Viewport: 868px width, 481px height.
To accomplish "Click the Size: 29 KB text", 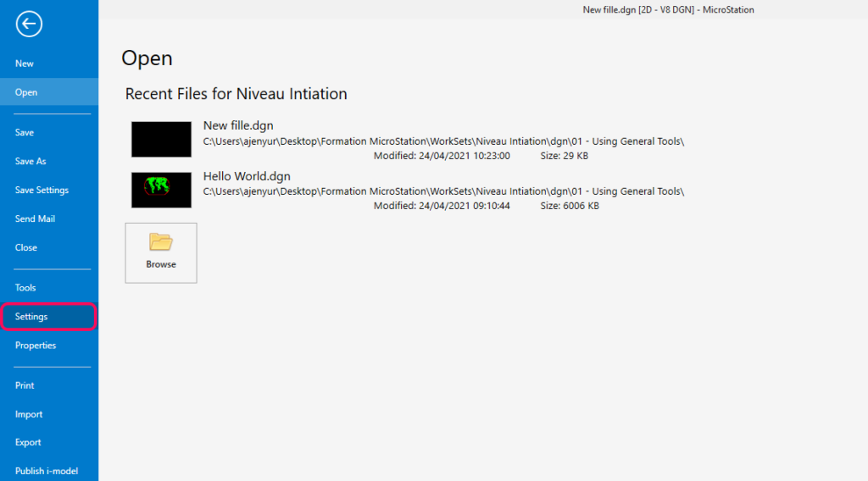I will 564,156.
